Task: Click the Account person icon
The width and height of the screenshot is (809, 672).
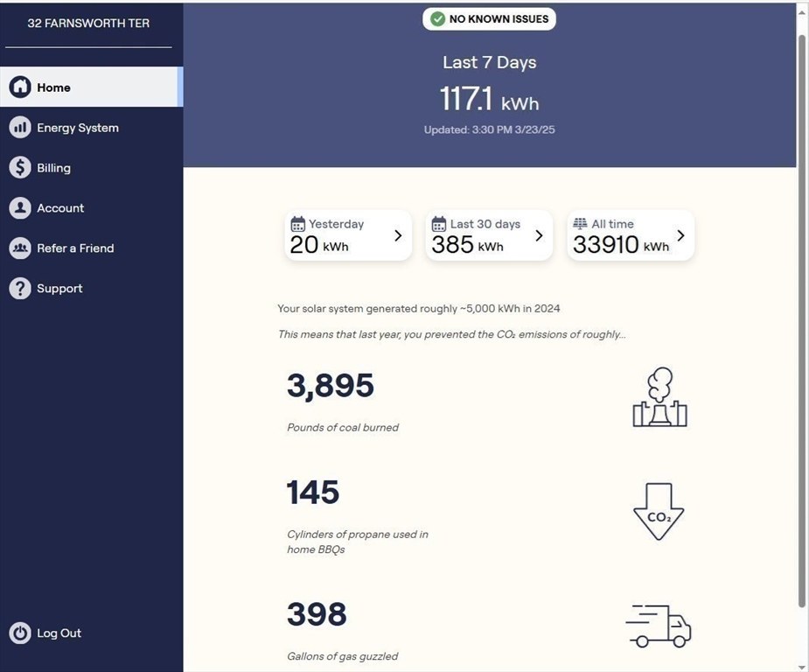Action: coord(20,207)
